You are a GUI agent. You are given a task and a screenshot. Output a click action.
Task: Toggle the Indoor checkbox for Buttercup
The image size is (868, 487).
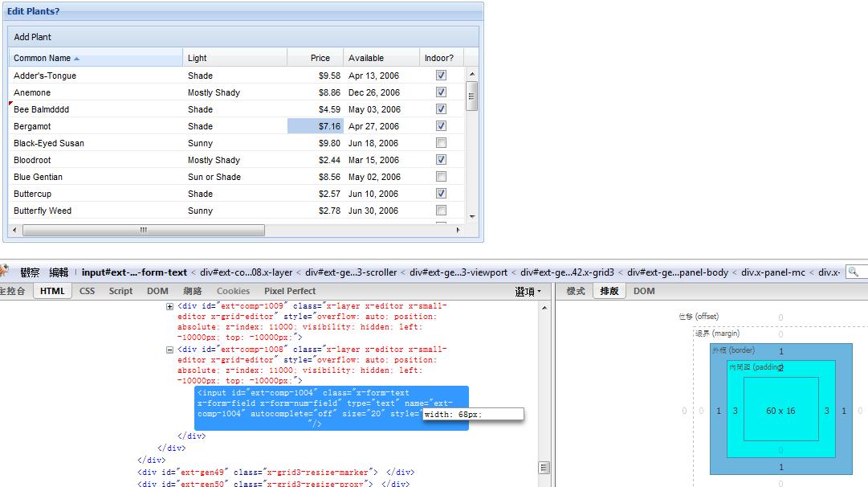[441, 194]
